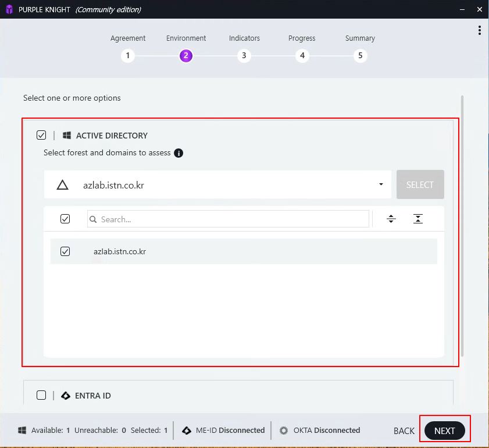Minimize the Purple Knight window
Viewport: 489px width, 448px height.
point(462,9)
